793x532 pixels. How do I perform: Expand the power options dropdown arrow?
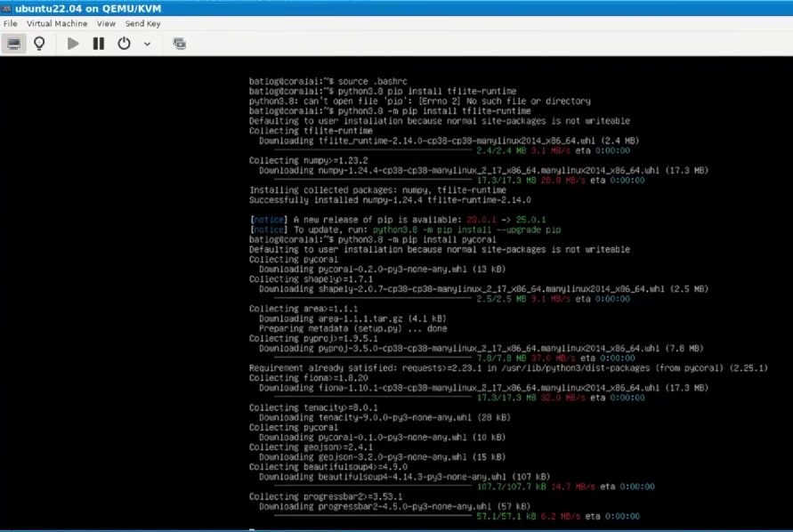click(147, 44)
